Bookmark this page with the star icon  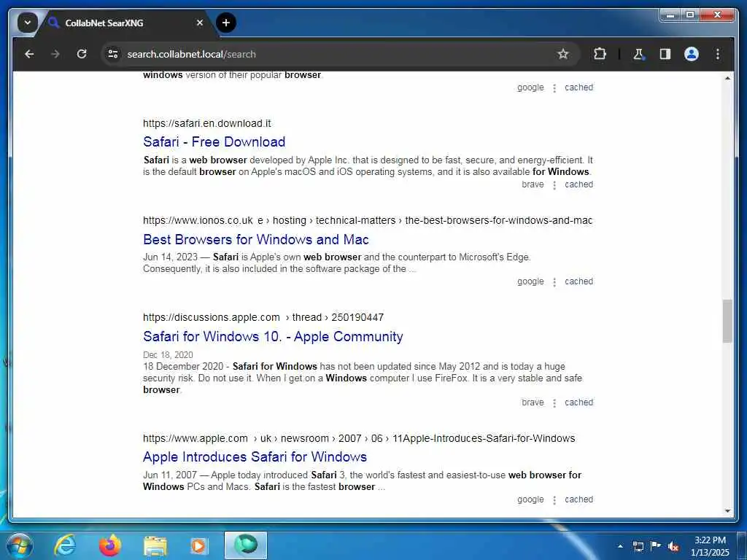[x=563, y=54]
